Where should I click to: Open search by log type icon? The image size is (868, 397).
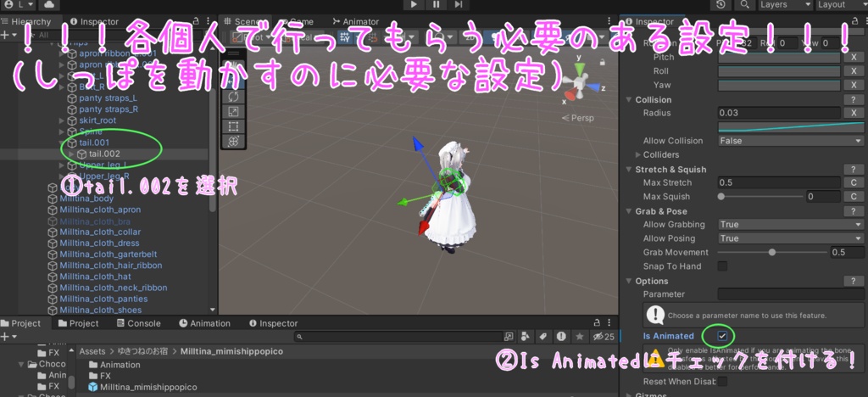(x=561, y=336)
